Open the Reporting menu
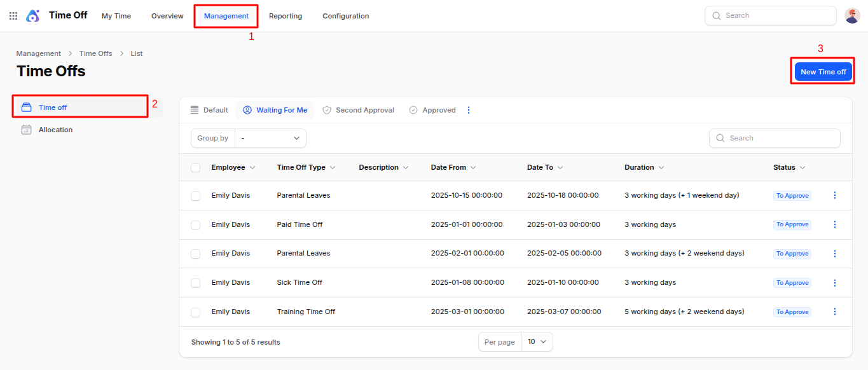Viewport: 868px width, 370px height. click(286, 16)
